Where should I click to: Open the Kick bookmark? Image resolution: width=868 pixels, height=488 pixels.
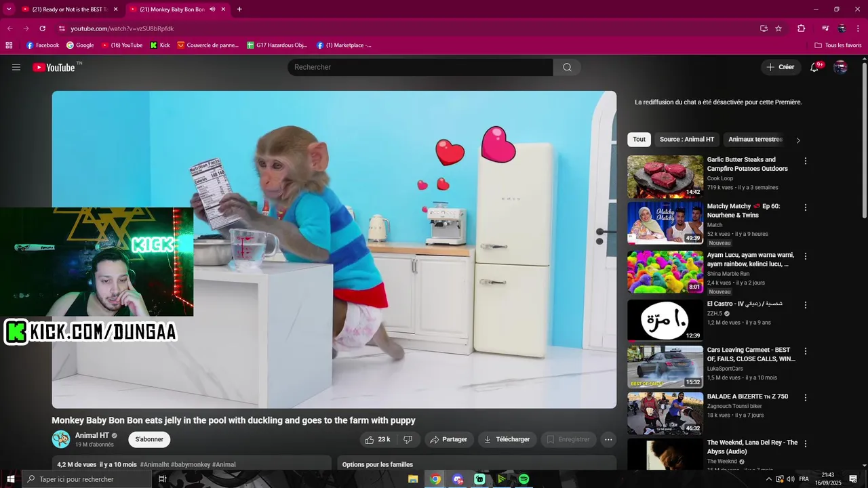click(160, 45)
